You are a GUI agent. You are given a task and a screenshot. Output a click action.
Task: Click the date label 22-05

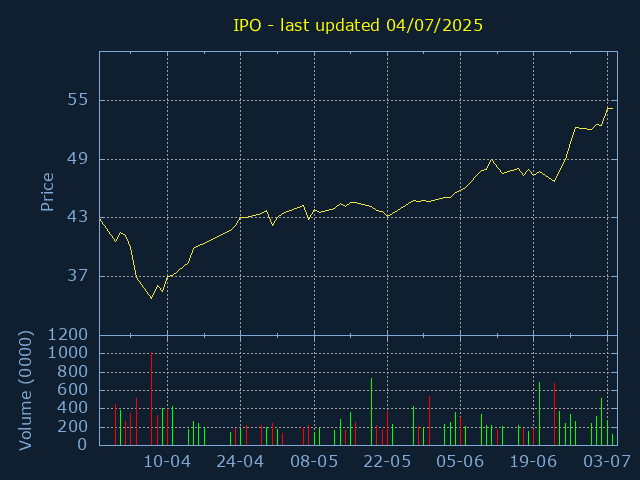click(x=387, y=462)
